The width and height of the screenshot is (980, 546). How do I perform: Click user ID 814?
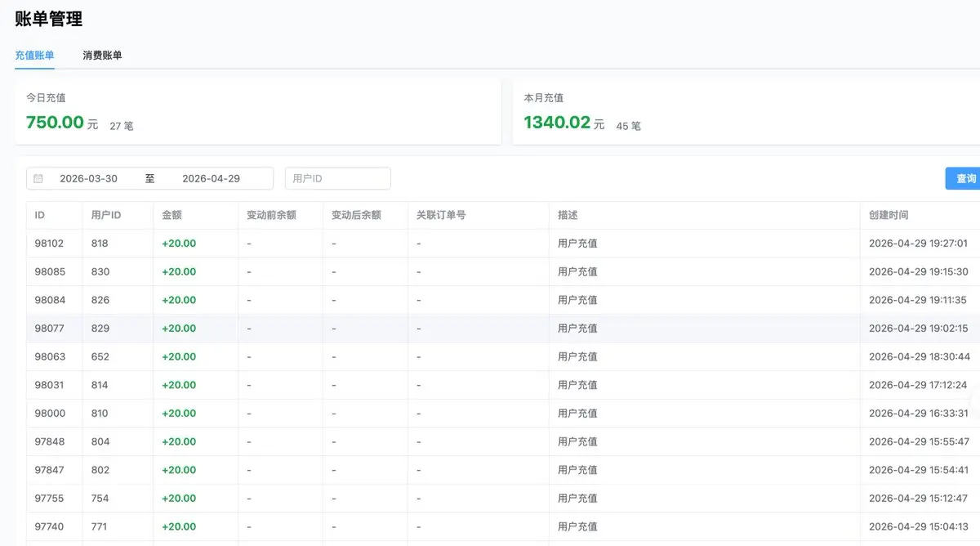100,385
